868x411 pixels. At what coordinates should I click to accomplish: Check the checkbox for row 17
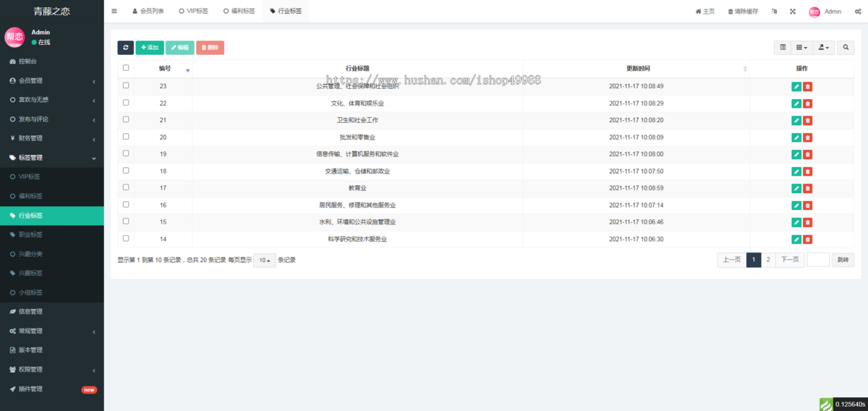click(126, 187)
